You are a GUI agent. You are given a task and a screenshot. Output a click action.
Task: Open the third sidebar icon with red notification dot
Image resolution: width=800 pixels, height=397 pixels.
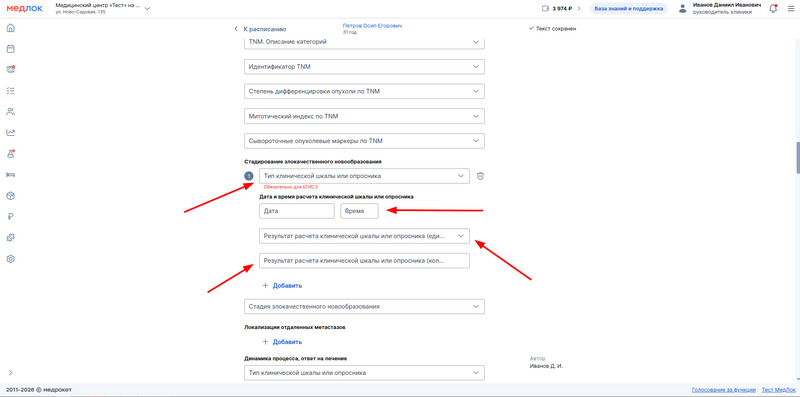tap(11, 70)
